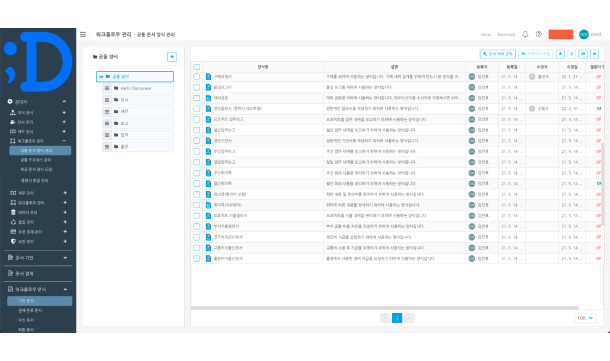
Task: Toggle the hamburger menu in the header
Action: click(83, 34)
